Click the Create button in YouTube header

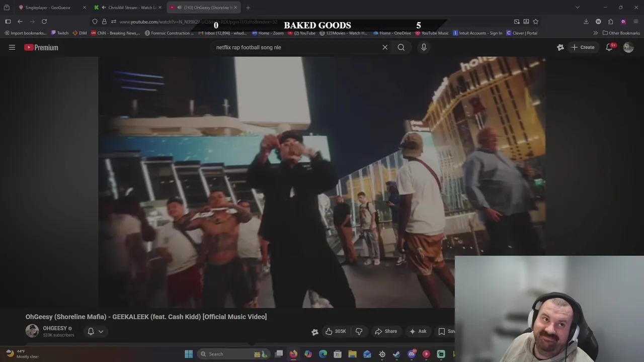583,47
